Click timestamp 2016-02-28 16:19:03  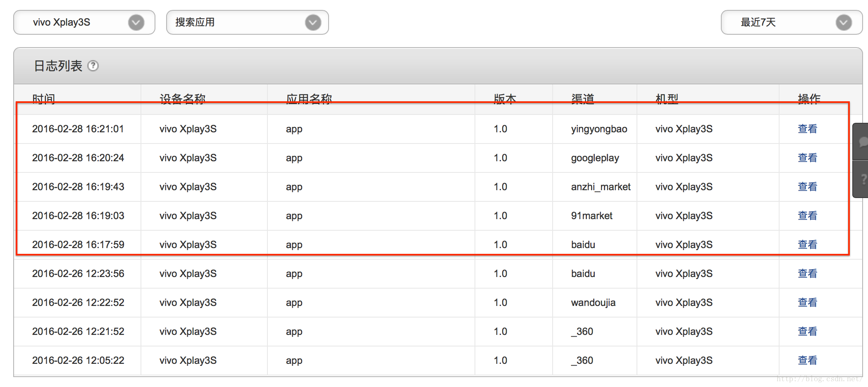[x=78, y=216]
